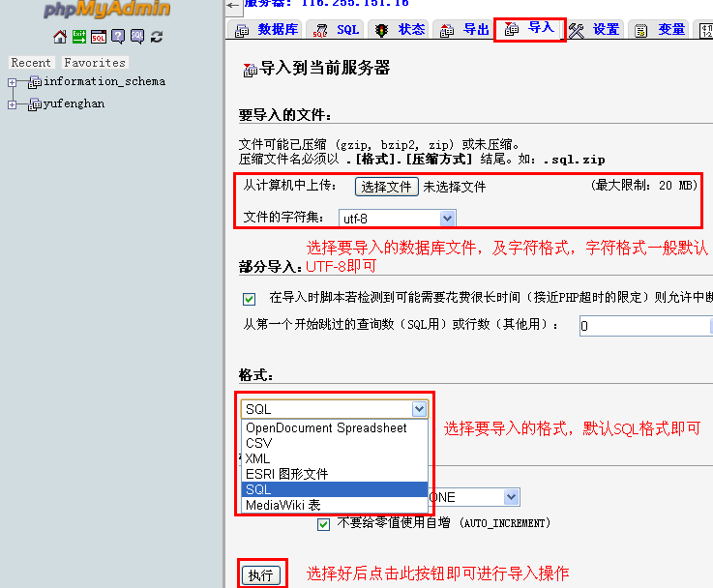The image size is (713, 588).
Task: Click the green Exit logout icon
Action: coord(79,37)
